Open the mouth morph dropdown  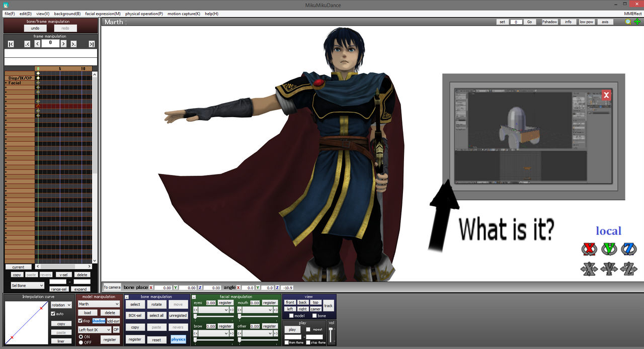[258, 310]
